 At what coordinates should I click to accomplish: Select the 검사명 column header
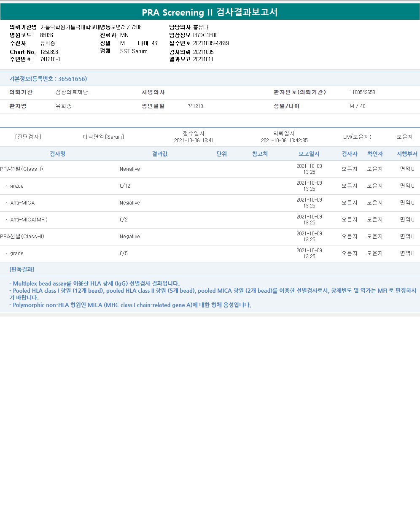point(58,154)
